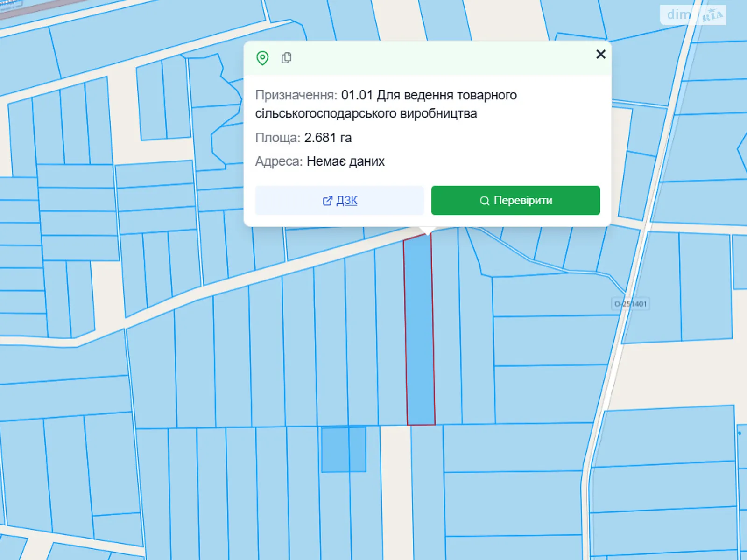Click the area value 2.681 га
This screenshot has height=560, width=747.
pyautogui.click(x=328, y=138)
